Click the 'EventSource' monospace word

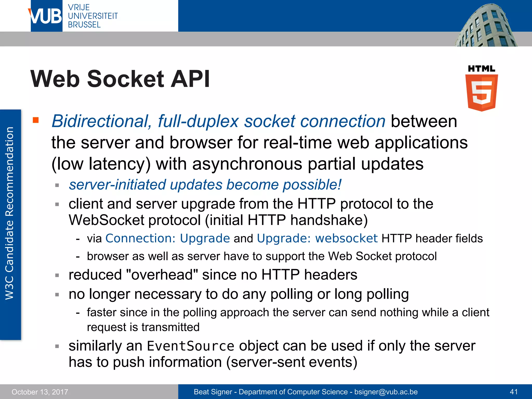coord(191,346)
